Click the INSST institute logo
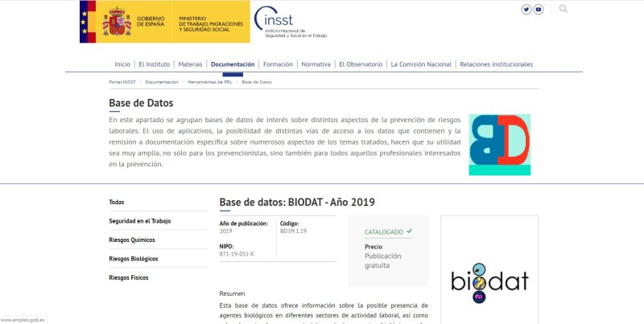 pyautogui.click(x=291, y=23)
